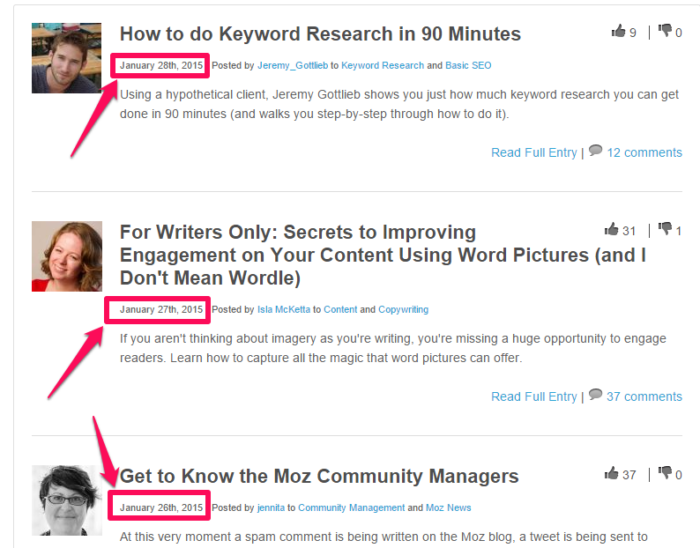Thumbs up the Keyword Research post
Screen dimensions: 700x548
(x=618, y=31)
